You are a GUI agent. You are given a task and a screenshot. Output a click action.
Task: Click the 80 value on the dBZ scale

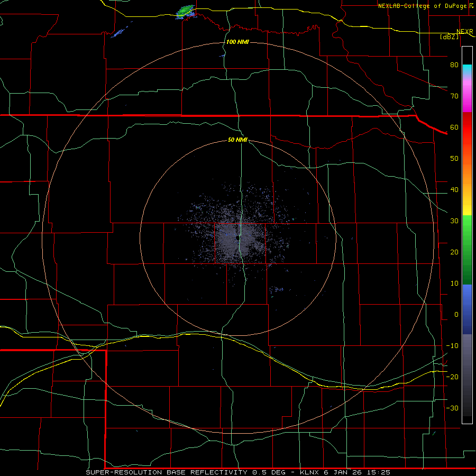tap(454, 65)
